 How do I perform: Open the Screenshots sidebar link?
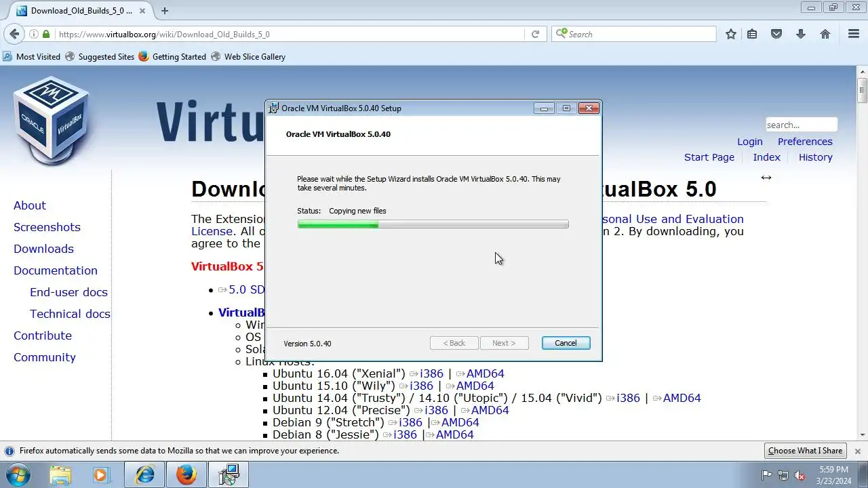[47, 227]
